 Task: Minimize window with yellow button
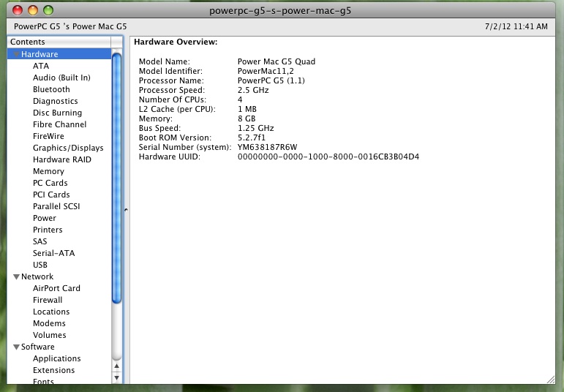click(x=33, y=10)
